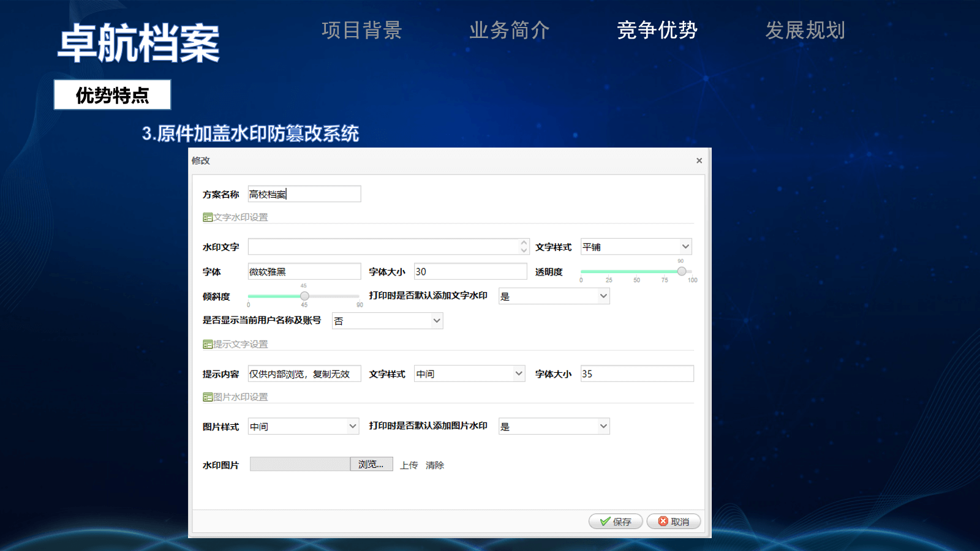Click the 项目背景 navigation tab
This screenshot has height=551, width=980.
point(361,30)
